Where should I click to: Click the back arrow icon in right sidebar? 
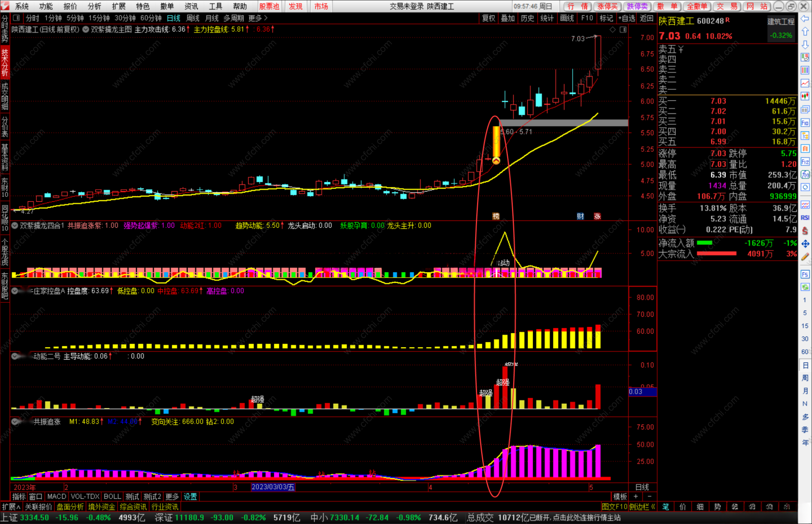coord(805,19)
